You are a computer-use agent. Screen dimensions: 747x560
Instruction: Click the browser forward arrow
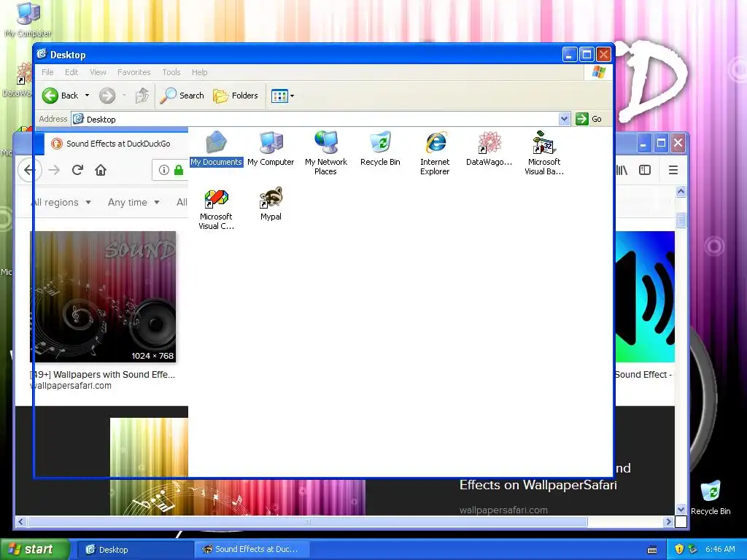(54, 170)
